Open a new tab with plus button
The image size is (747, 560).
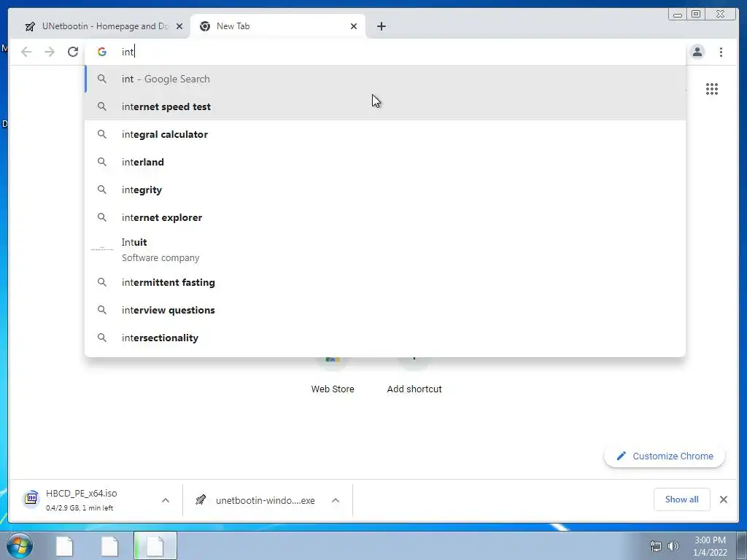click(x=381, y=26)
